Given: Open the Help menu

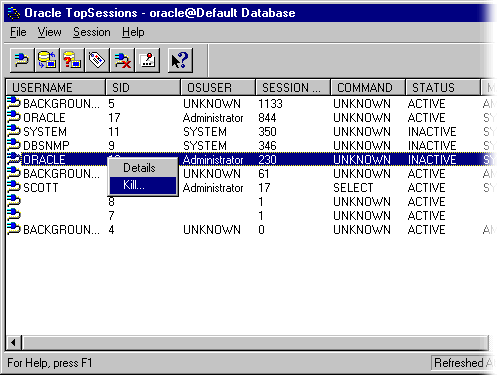Looking at the screenshot, I should tap(133, 32).
